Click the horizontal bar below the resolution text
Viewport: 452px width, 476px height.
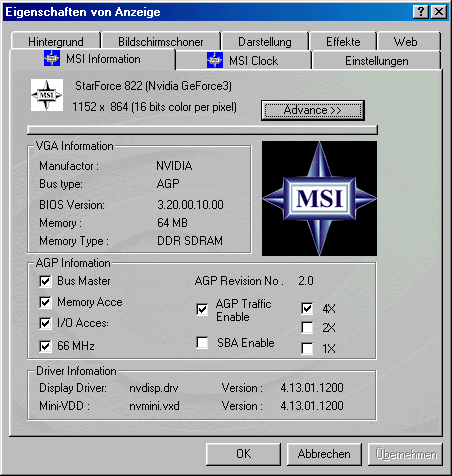click(202, 130)
